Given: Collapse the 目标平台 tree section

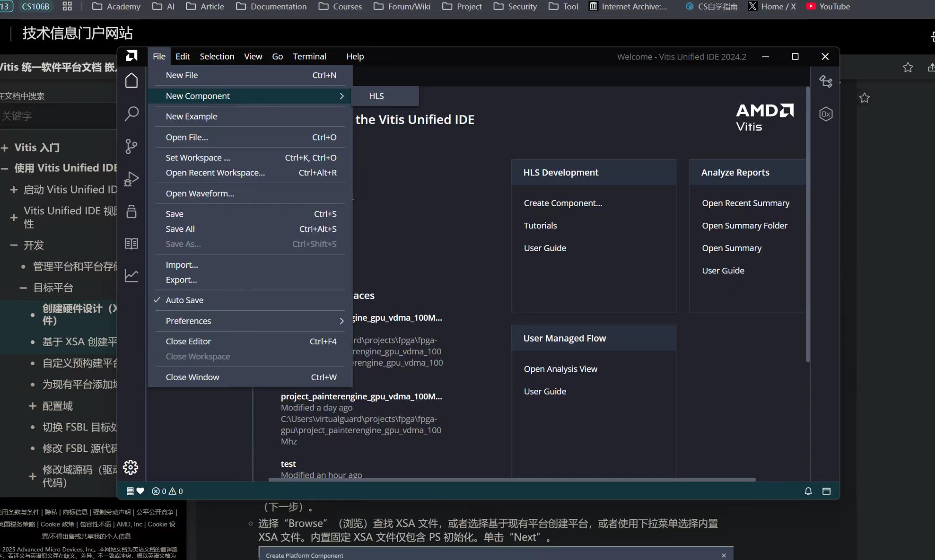Looking at the screenshot, I should point(24,288).
